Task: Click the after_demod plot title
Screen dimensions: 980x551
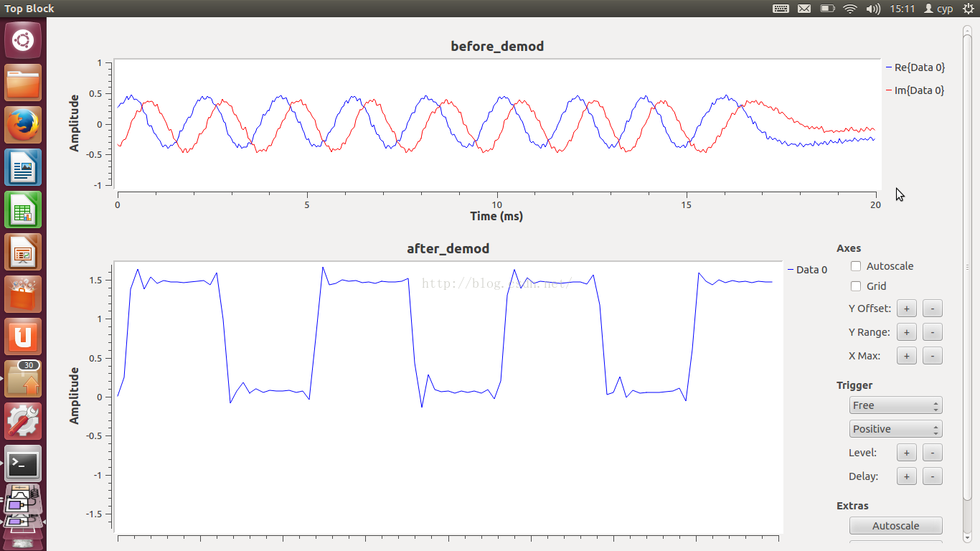Action: tap(448, 249)
